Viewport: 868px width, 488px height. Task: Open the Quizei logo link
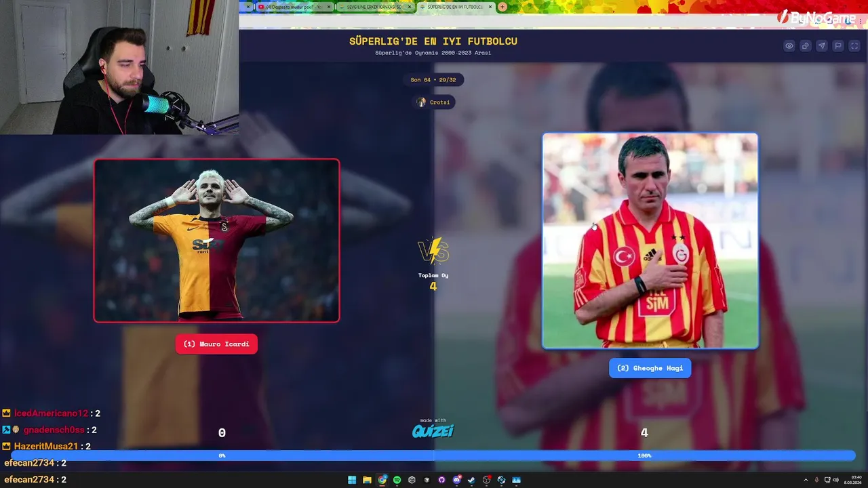(x=433, y=430)
